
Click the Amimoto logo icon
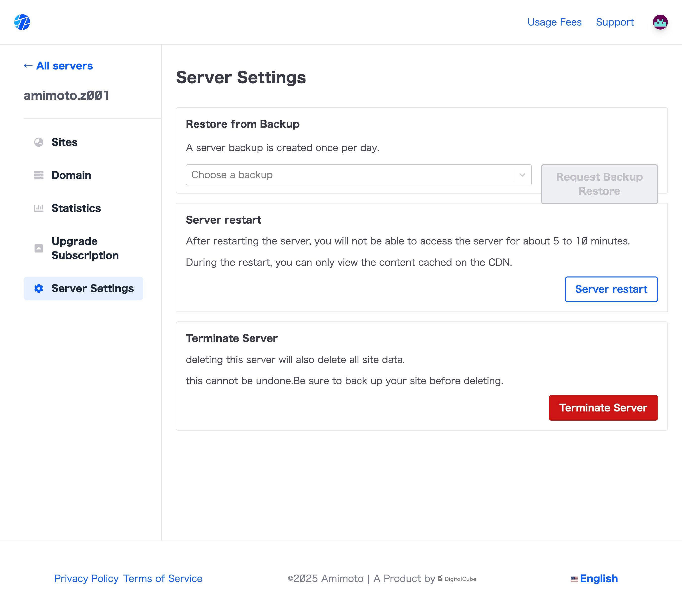point(22,22)
